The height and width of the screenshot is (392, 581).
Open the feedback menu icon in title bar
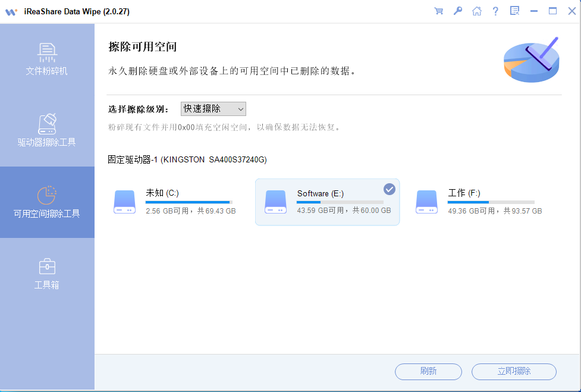514,11
